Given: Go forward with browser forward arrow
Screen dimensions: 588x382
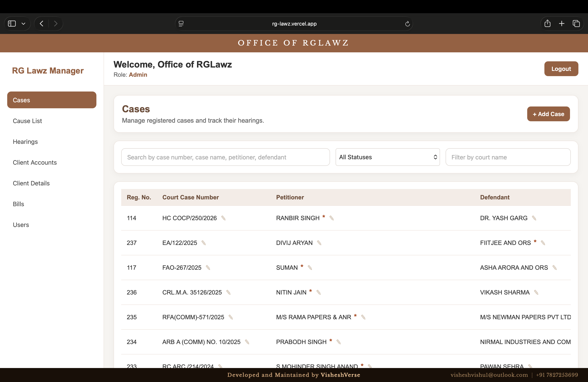Looking at the screenshot, I should coord(56,24).
